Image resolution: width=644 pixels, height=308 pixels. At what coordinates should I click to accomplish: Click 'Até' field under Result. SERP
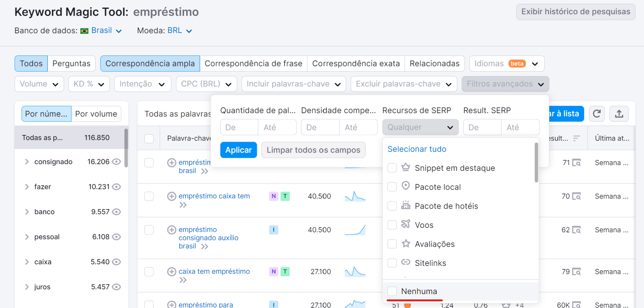tap(520, 127)
